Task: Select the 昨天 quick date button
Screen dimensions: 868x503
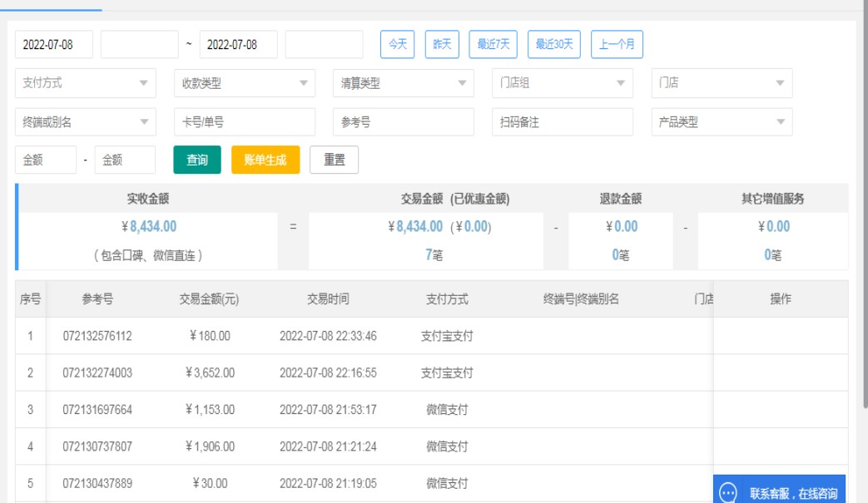Action: coord(443,44)
